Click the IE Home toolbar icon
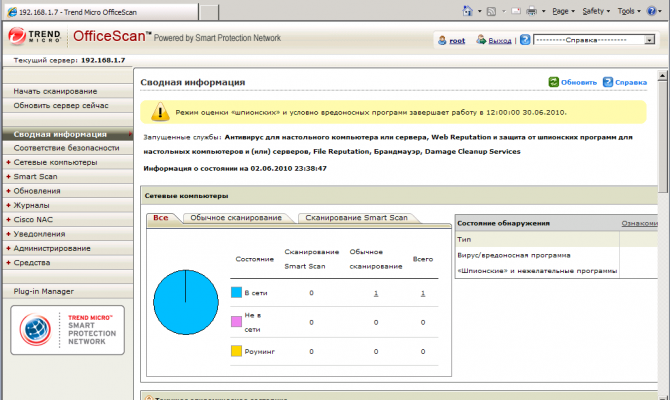The height and width of the screenshot is (400, 670). [x=467, y=11]
